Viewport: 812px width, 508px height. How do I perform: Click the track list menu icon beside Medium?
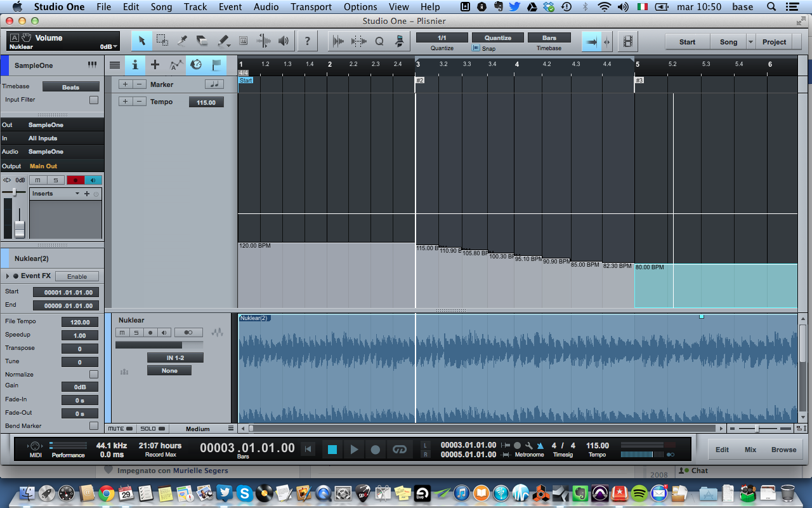click(230, 429)
